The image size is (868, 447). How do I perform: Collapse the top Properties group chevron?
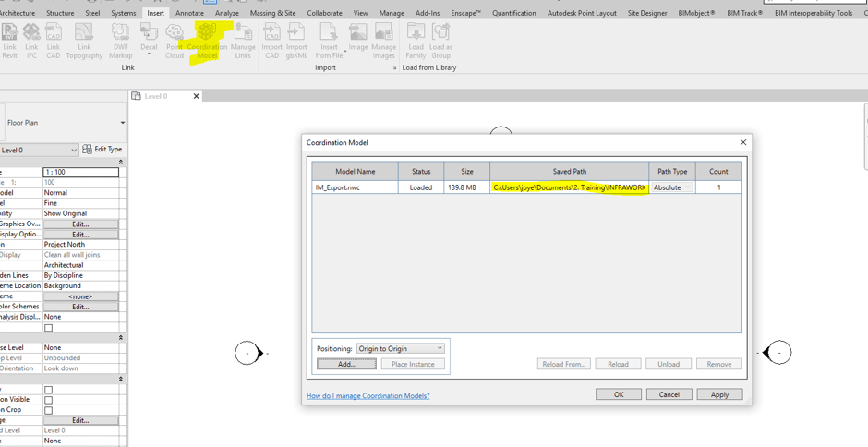(x=121, y=163)
